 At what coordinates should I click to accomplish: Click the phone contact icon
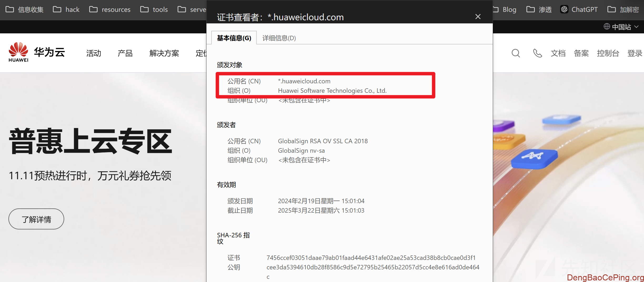point(537,53)
